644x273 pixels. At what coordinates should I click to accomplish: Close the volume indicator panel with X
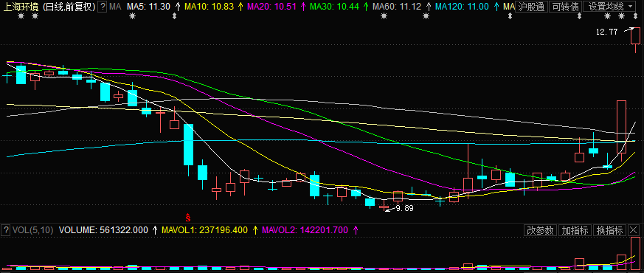point(634,230)
